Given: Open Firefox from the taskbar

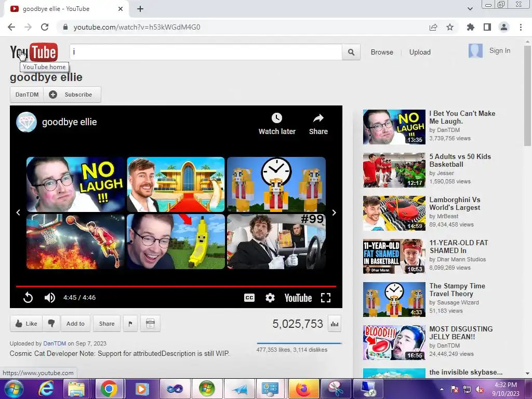Looking at the screenshot, I should 303,389.
